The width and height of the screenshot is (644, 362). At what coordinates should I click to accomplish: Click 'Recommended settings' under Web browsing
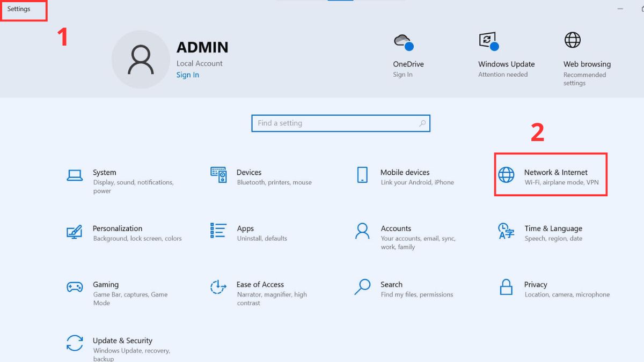coord(584,79)
